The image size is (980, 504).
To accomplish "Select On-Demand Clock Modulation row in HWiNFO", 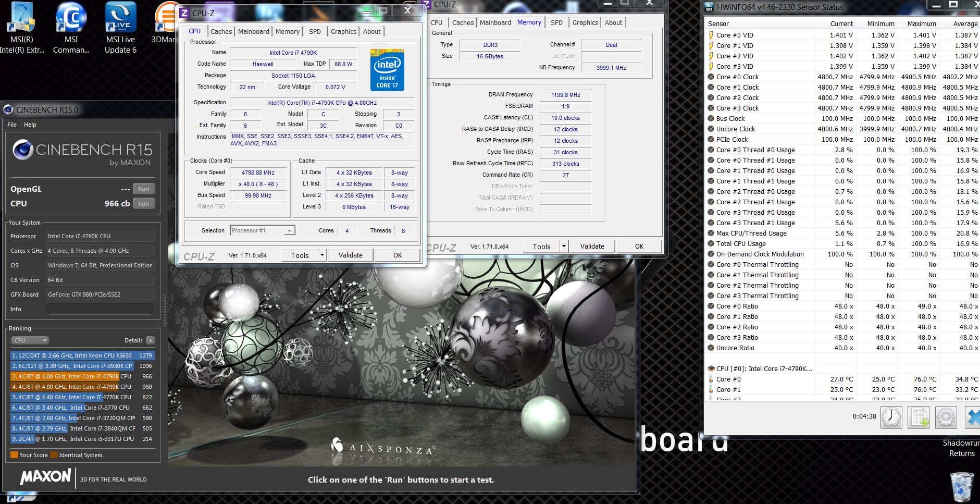I will [842, 254].
